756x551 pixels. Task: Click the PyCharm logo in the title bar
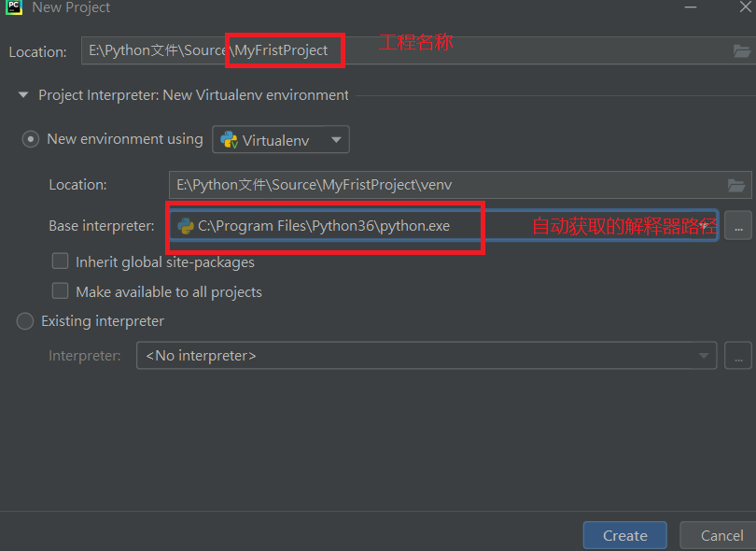(12, 7)
